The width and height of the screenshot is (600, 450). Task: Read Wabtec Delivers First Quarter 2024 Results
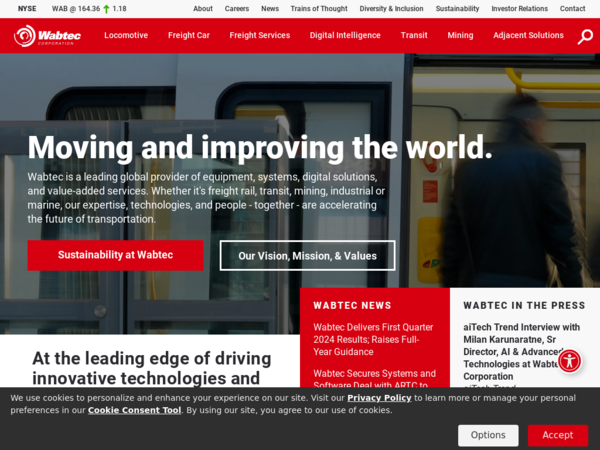(x=373, y=339)
